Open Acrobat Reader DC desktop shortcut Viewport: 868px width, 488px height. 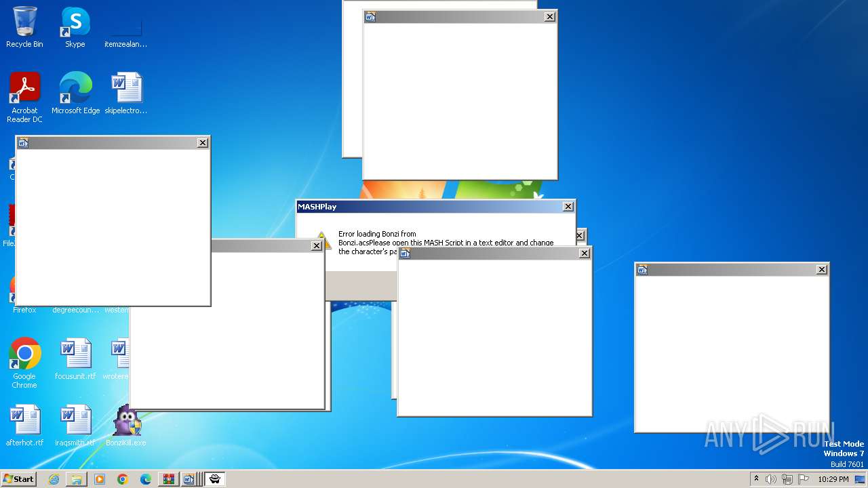click(x=24, y=97)
